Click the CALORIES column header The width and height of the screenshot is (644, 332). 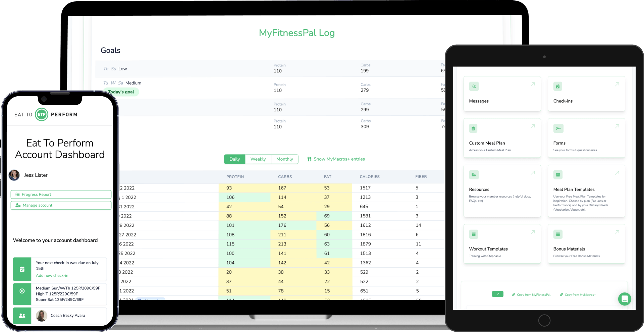(x=370, y=177)
